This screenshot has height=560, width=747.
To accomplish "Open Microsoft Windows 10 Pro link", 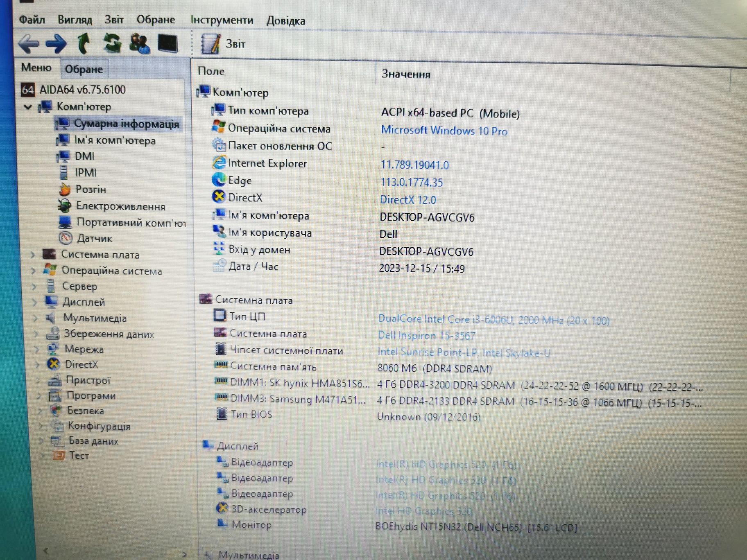I will [x=444, y=131].
